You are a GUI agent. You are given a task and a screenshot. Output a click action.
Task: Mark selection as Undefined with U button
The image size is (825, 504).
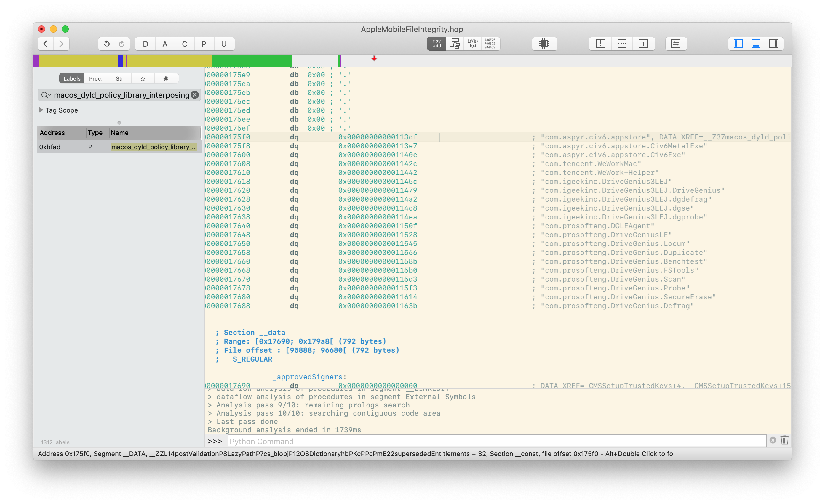tap(224, 44)
